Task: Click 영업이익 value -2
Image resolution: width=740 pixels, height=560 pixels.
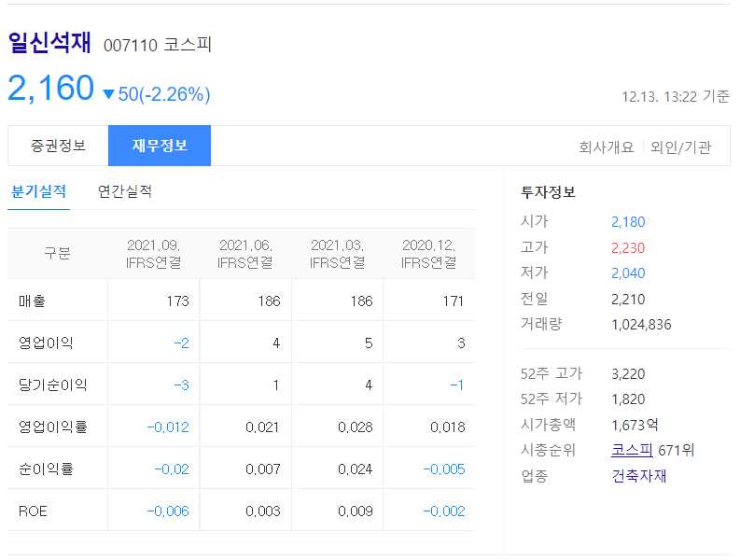Action: tap(182, 343)
